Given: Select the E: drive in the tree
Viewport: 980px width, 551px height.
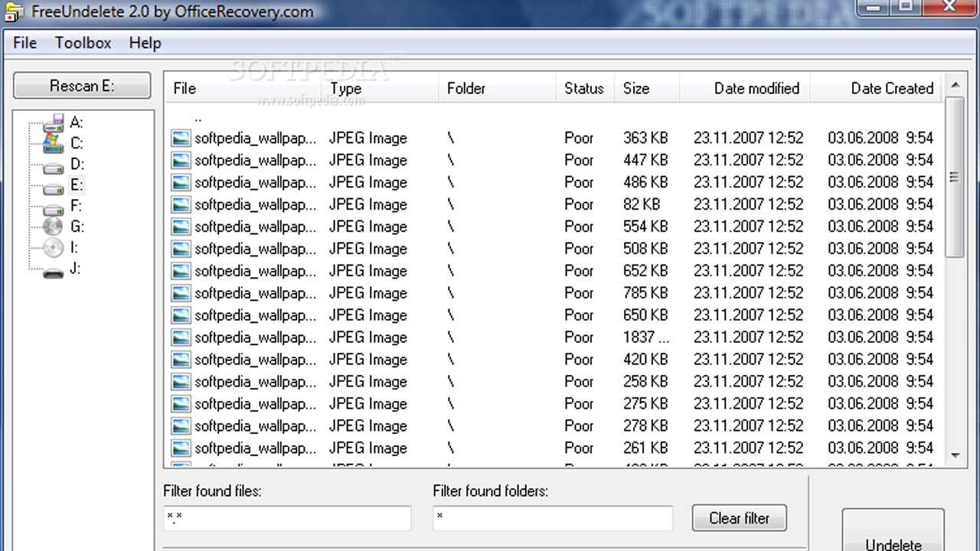Looking at the screenshot, I should point(76,185).
